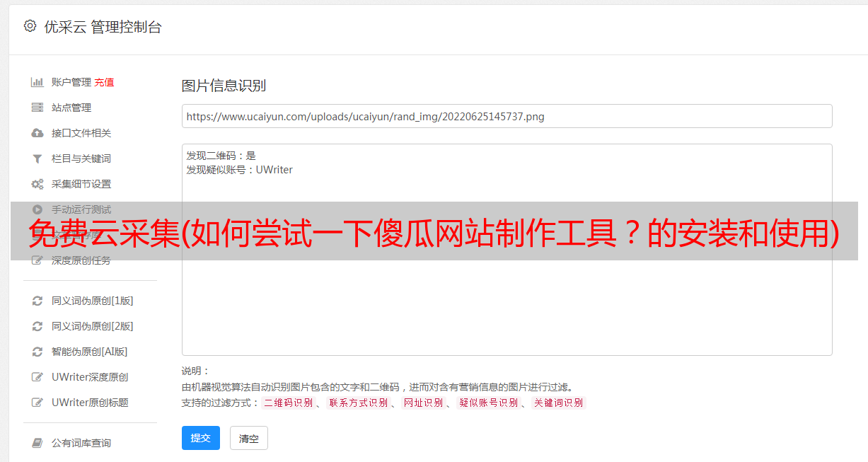Image resolution: width=868 pixels, height=462 pixels.
Task: Click the 疑似账号识别 filter tag
Action: pyautogui.click(x=488, y=403)
